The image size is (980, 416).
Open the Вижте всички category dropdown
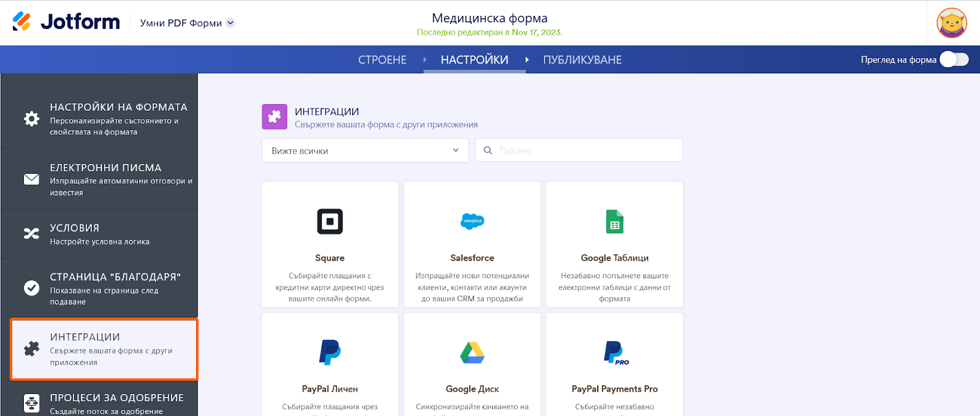[365, 150]
